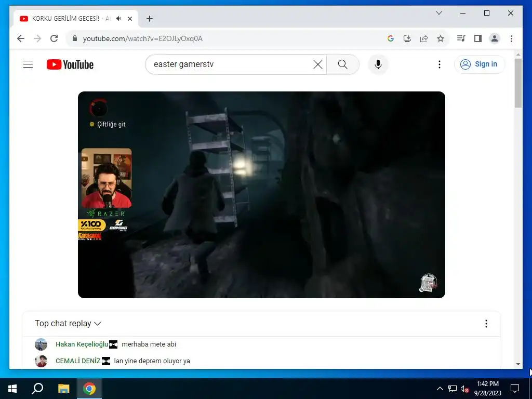The height and width of the screenshot is (399, 532).
Task: Open a new browser tab
Action: pyautogui.click(x=149, y=19)
